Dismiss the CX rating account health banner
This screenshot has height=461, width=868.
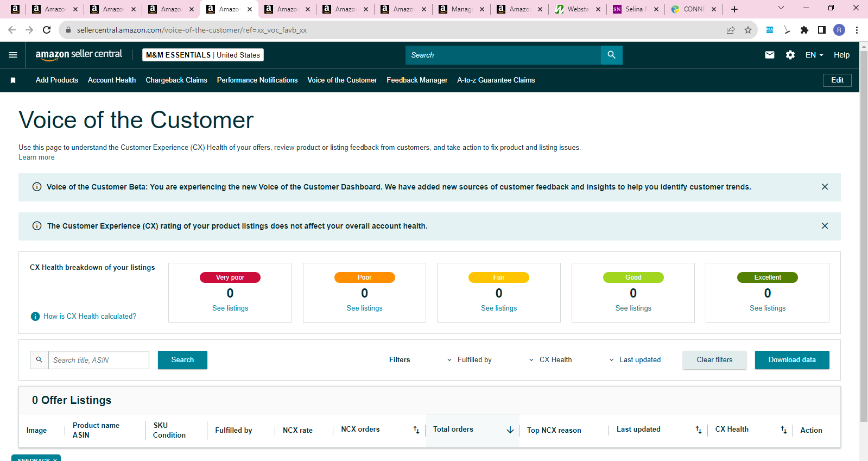click(x=825, y=226)
